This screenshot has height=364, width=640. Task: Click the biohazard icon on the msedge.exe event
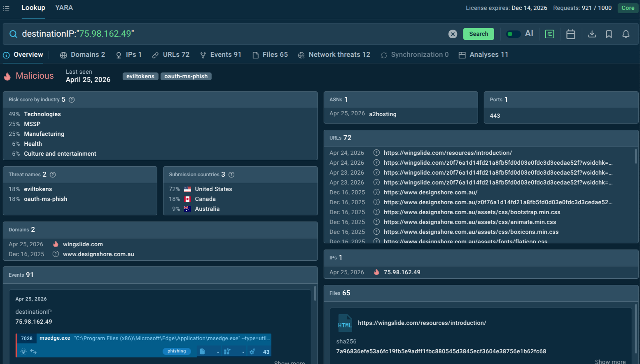[23, 351]
